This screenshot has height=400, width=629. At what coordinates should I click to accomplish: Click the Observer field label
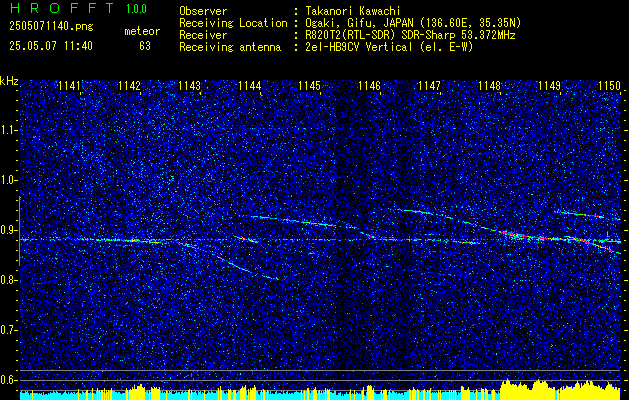click(x=203, y=11)
